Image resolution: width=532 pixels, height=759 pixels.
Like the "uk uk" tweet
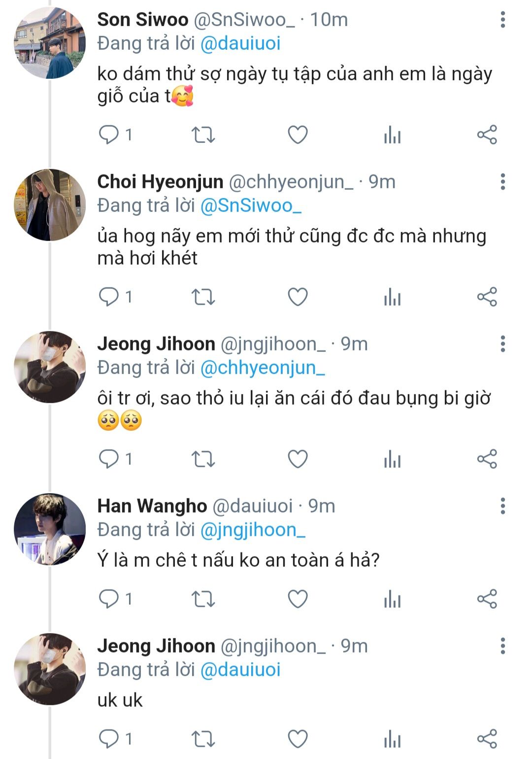click(298, 739)
